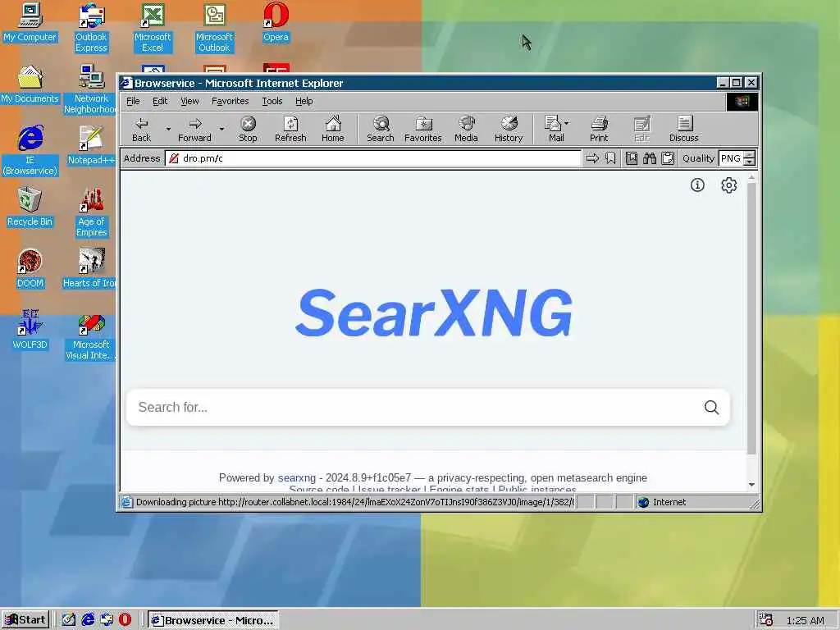
Task: Select the WOLF3D desktop icon
Action: 30,330
